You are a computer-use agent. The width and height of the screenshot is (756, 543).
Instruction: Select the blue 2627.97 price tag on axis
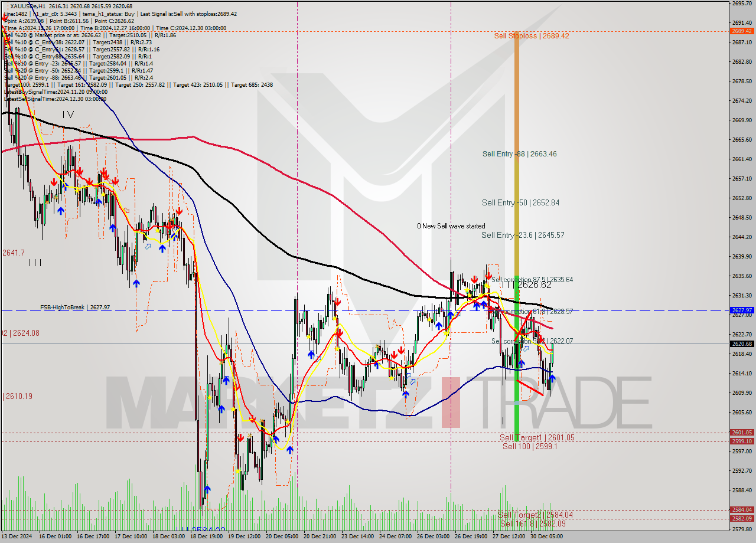click(x=742, y=310)
